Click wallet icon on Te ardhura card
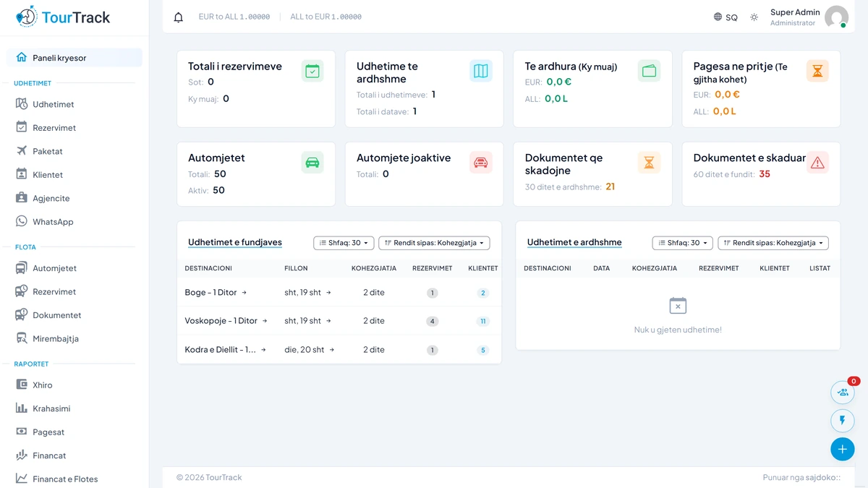 click(x=650, y=71)
